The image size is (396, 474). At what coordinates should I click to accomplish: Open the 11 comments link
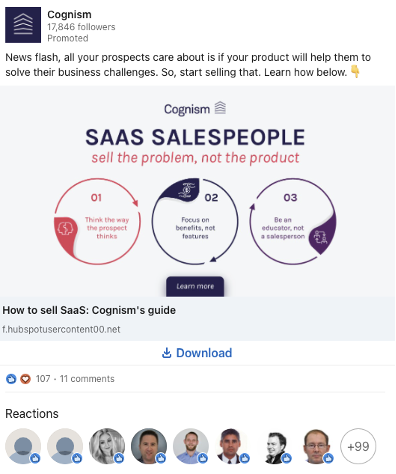pos(87,379)
